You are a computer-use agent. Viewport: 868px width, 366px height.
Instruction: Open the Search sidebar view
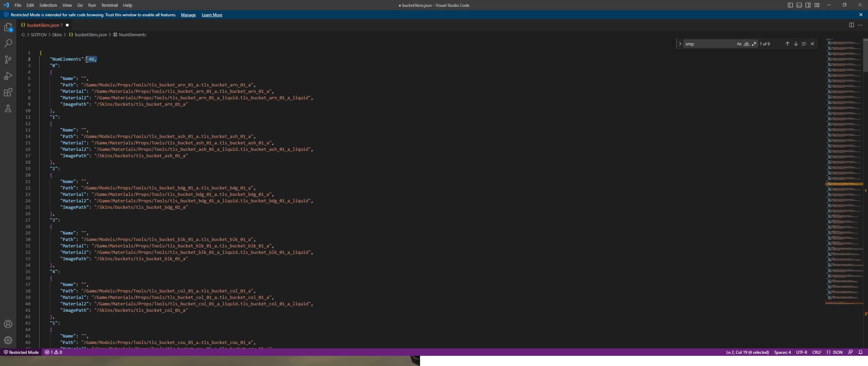point(8,43)
